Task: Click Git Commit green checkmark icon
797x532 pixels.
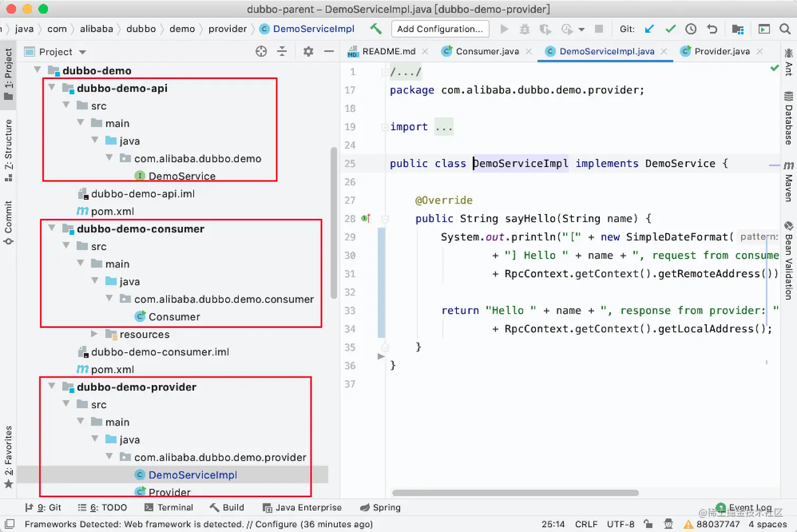Action: pyautogui.click(x=670, y=29)
